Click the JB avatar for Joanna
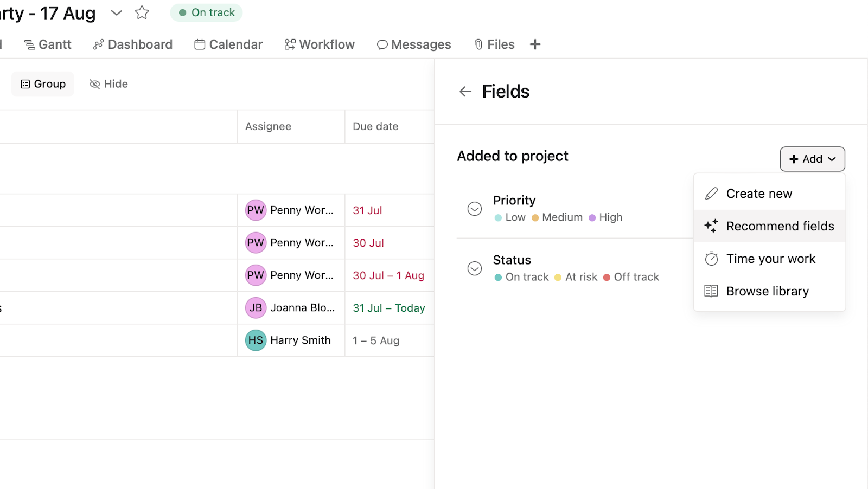This screenshot has width=868, height=489. (256, 308)
